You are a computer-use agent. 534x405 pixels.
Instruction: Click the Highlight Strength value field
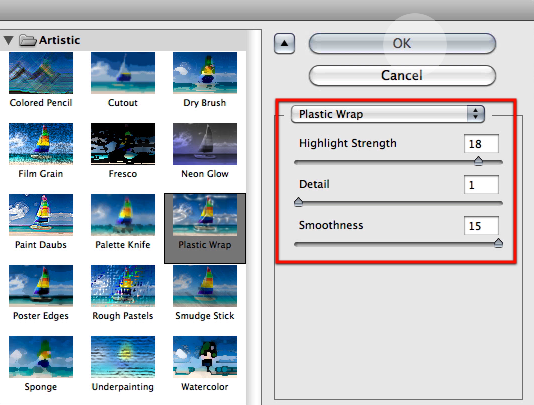pyautogui.click(x=481, y=143)
